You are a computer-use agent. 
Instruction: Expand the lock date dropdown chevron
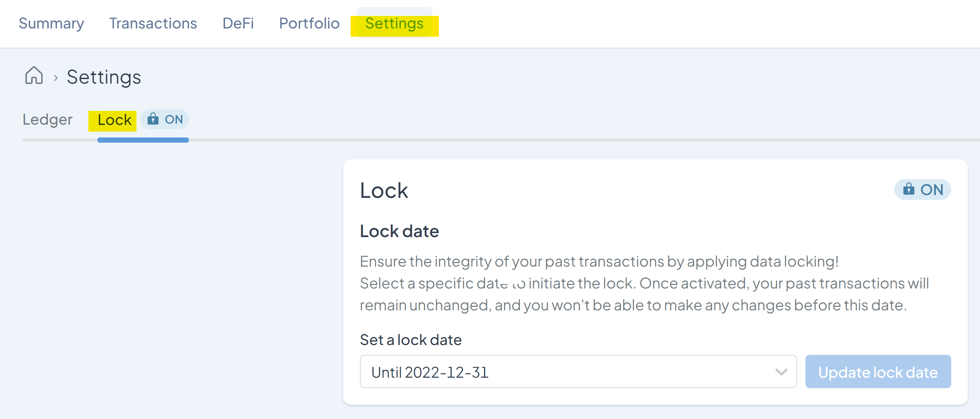(x=781, y=372)
